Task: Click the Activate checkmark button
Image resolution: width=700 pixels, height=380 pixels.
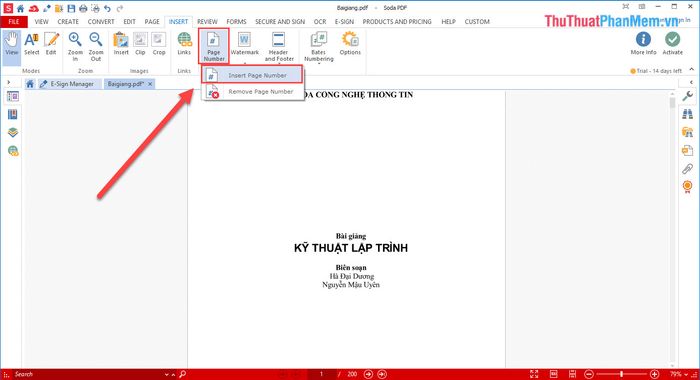Action: pos(672,44)
